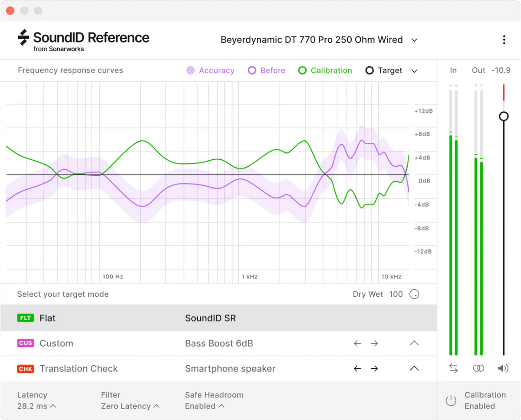
Task: Toggle the Before curve visibility
Action: pos(252,70)
